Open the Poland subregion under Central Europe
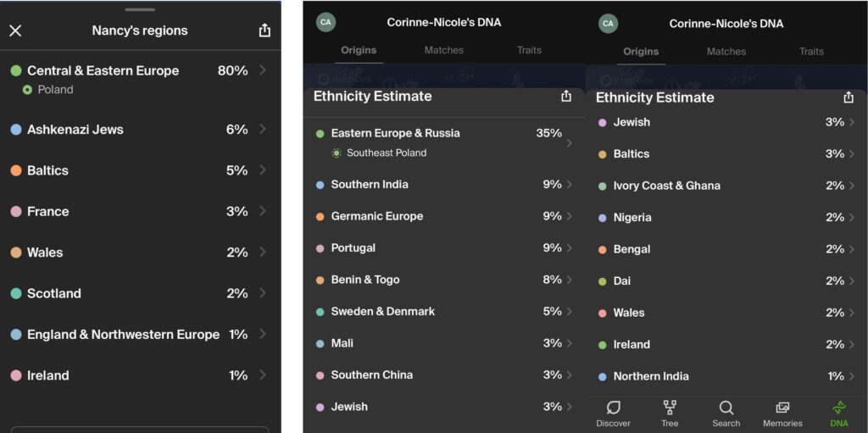The height and width of the screenshot is (433, 868). click(55, 90)
